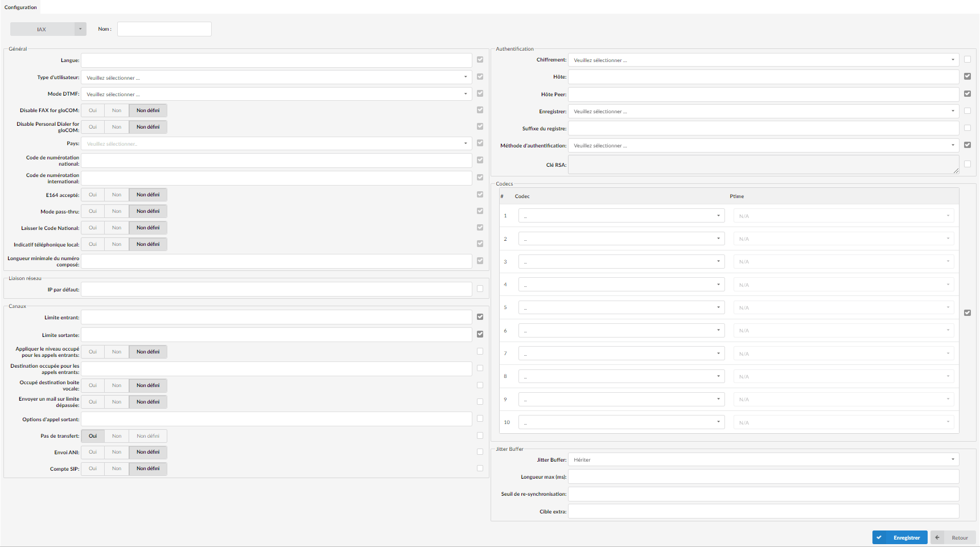
Task: Set Compte SIP to Non
Action: point(117,468)
